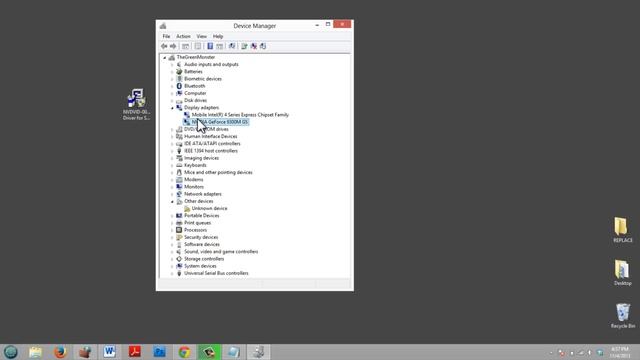Open Photoshop from the taskbar
The image size is (640, 360).
pos(160,352)
